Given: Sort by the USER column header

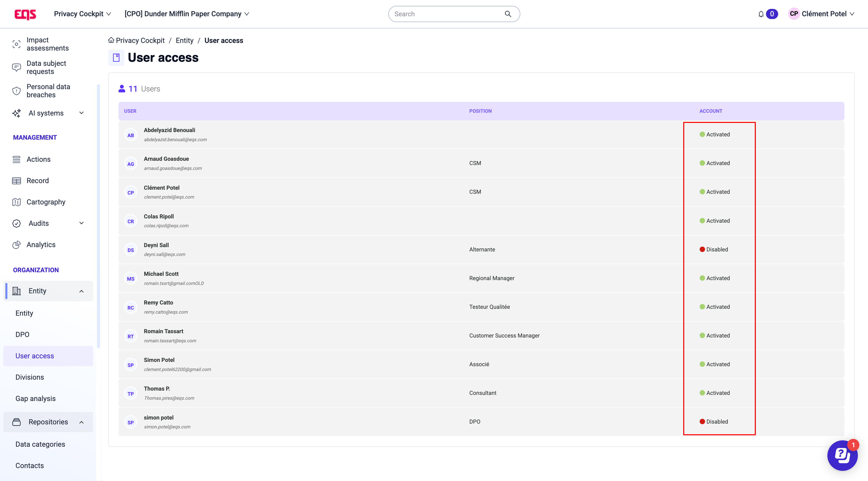Looking at the screenshot, I should click(x=130, y=111).
